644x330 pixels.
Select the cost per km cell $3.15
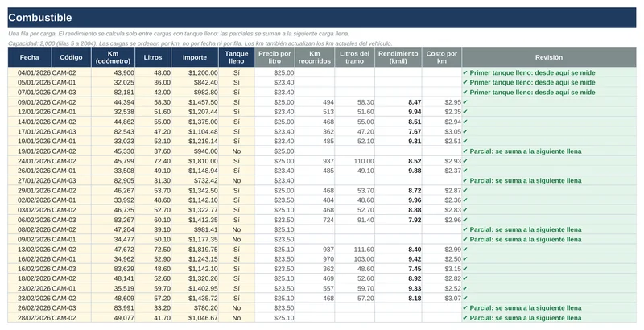click(441, 269)
